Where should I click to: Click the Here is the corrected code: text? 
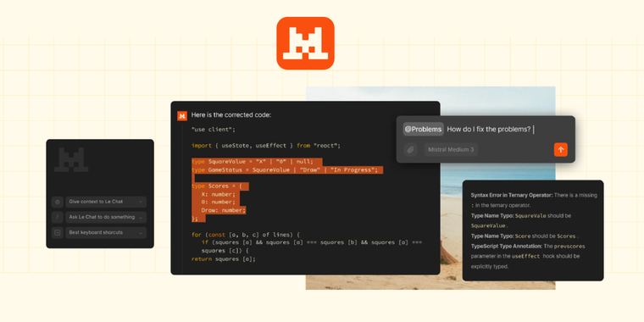pos(231,115)
